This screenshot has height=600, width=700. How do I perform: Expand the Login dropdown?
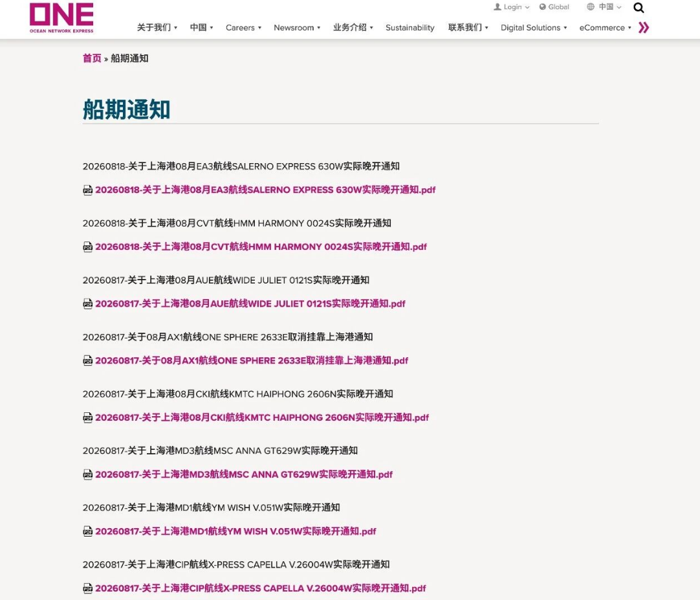512,6
